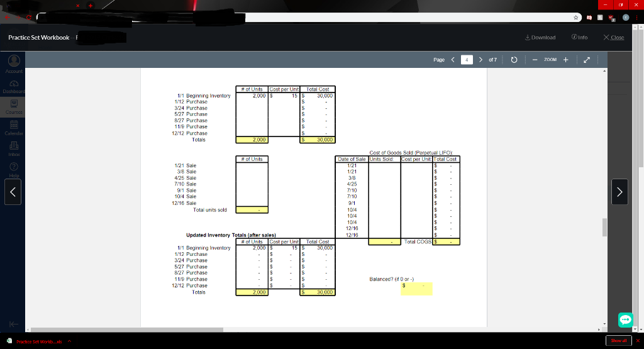The width and height of the screenshot is (644, 349).
Task: Click the 'Date of Sale' column header
Action: point(352,159)
